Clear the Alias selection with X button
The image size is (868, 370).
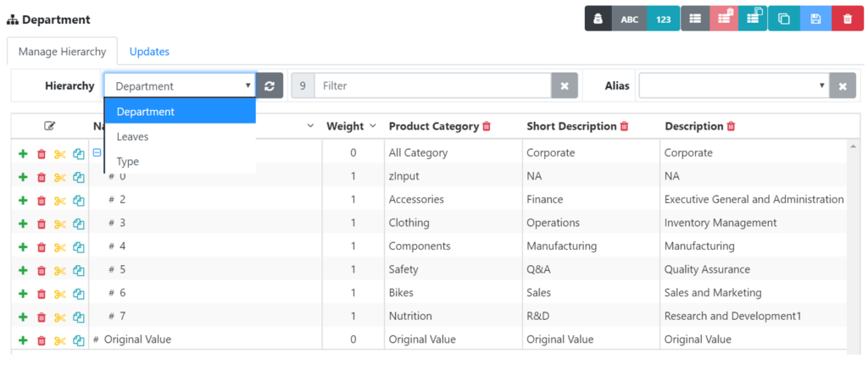pyautogui.click(x=842, y=86)
